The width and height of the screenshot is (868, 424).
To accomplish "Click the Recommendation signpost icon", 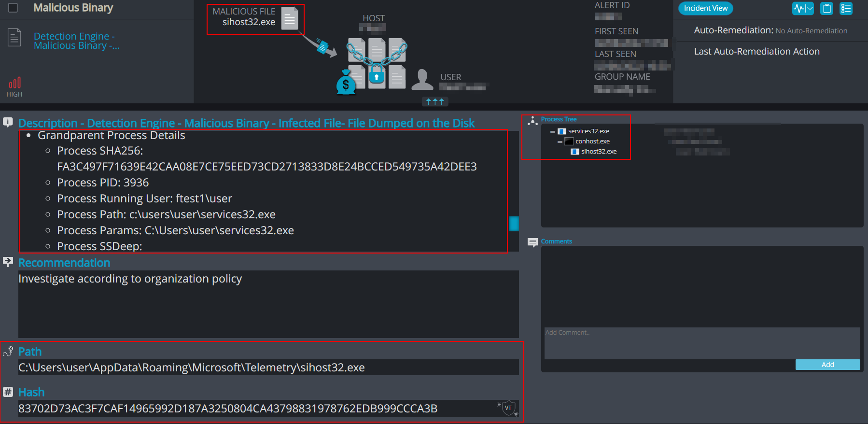I will coord(8,262).
